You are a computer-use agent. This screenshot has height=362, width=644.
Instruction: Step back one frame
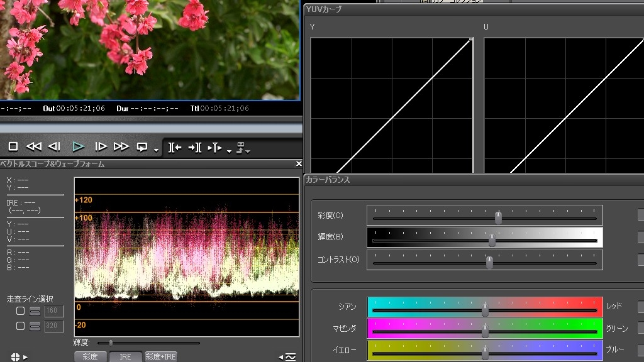pos(55,146)
